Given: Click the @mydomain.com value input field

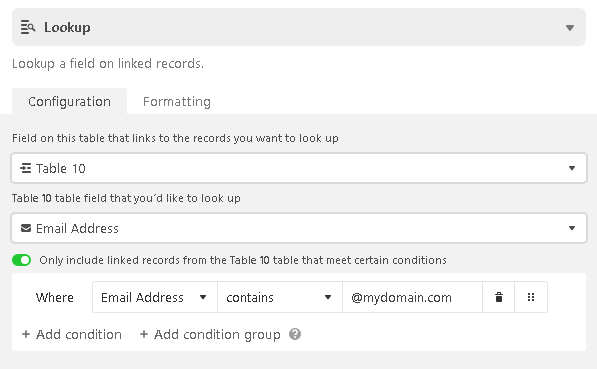Looking at the screenshot, I should tap(412, 297).
